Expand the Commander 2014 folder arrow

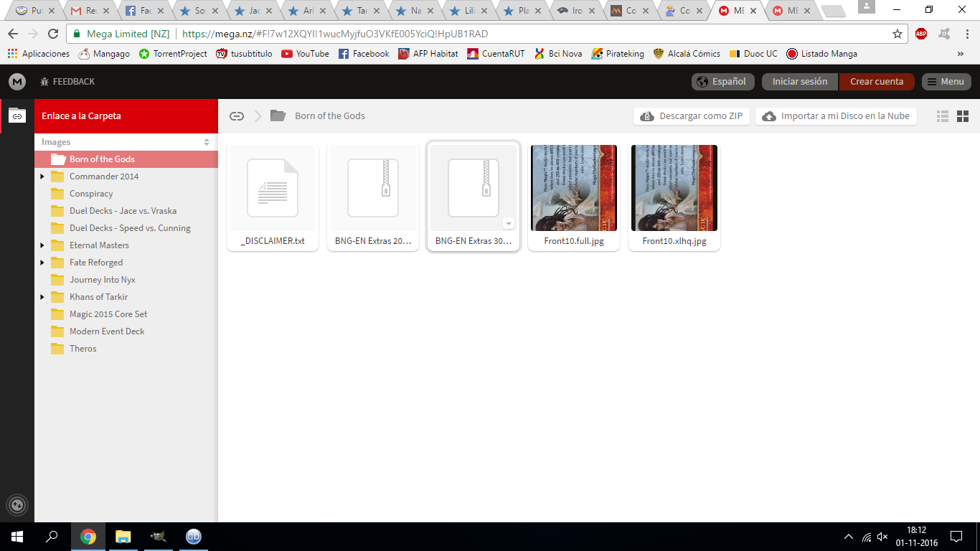click(x=42, y=176)
